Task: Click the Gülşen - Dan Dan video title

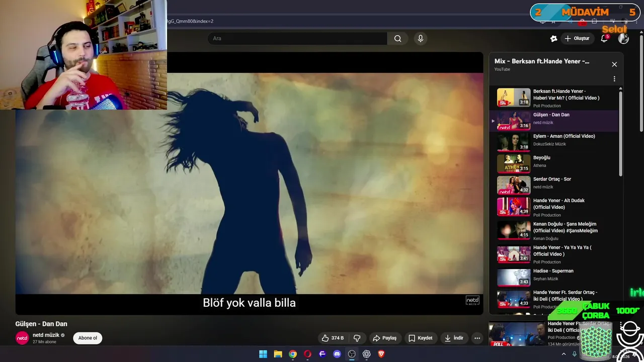Action: click(41, 324)
